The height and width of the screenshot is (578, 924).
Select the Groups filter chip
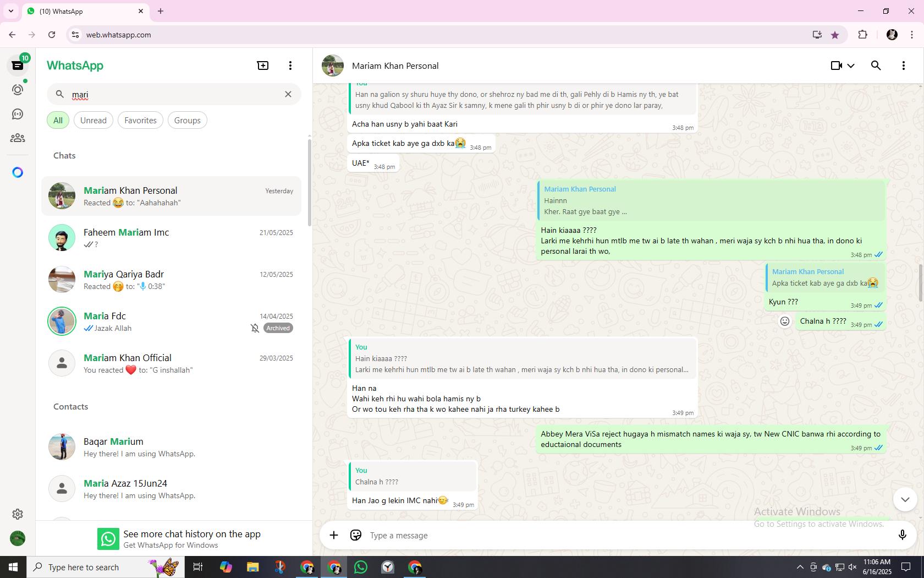click(x=188, y=121)
